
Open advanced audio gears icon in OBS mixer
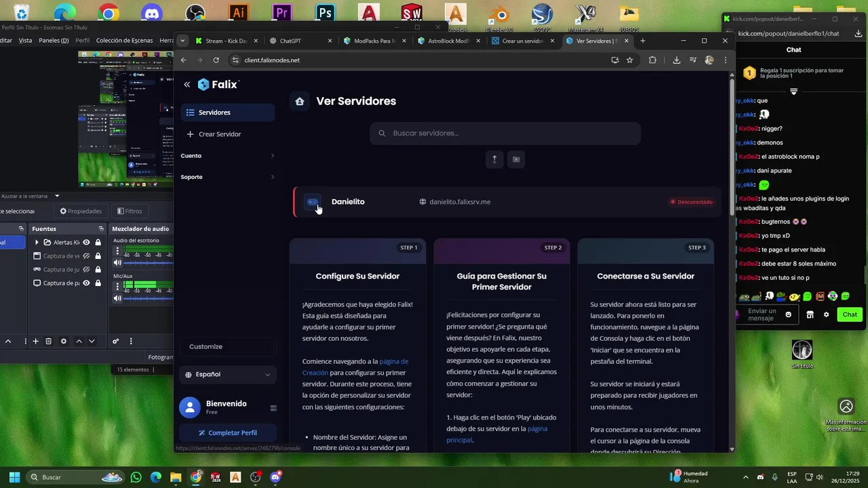click(116, 342)
